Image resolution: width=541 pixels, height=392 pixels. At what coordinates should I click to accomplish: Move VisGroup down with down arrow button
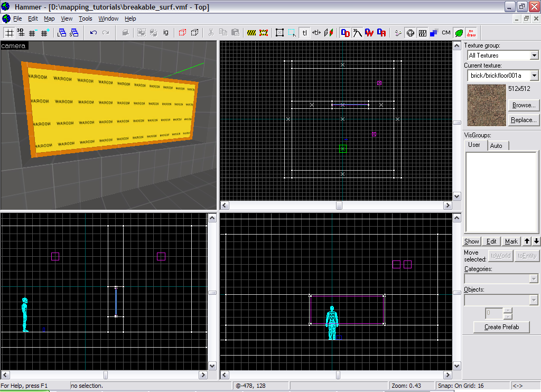point(536,241)
